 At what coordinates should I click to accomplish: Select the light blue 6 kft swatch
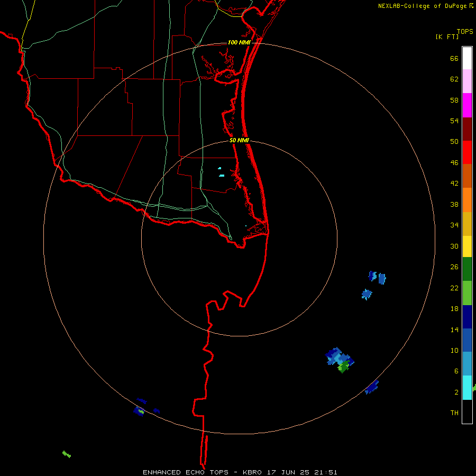pos(467,364)
